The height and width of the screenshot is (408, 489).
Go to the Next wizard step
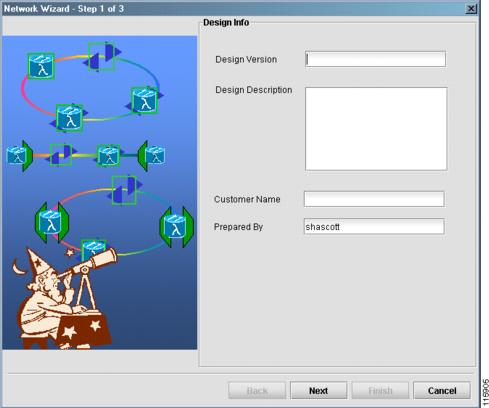pyautogui.click(x=318, y=390)
